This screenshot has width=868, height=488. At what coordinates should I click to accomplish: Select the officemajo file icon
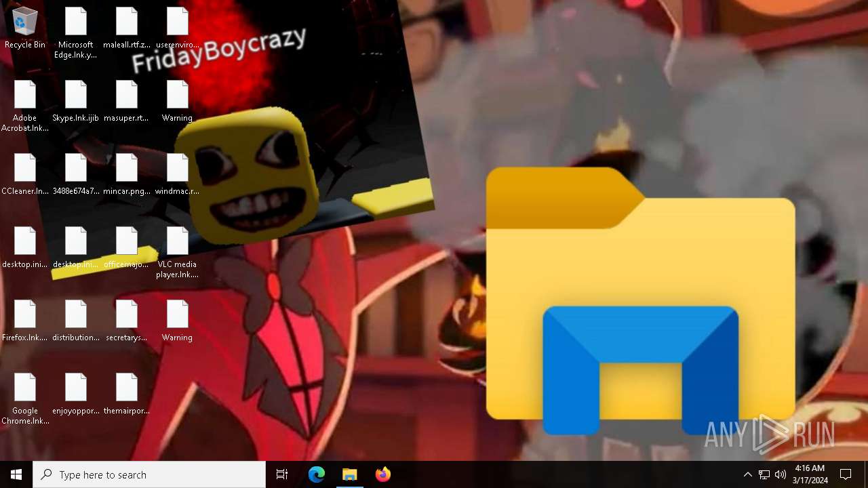coord(127,248)
